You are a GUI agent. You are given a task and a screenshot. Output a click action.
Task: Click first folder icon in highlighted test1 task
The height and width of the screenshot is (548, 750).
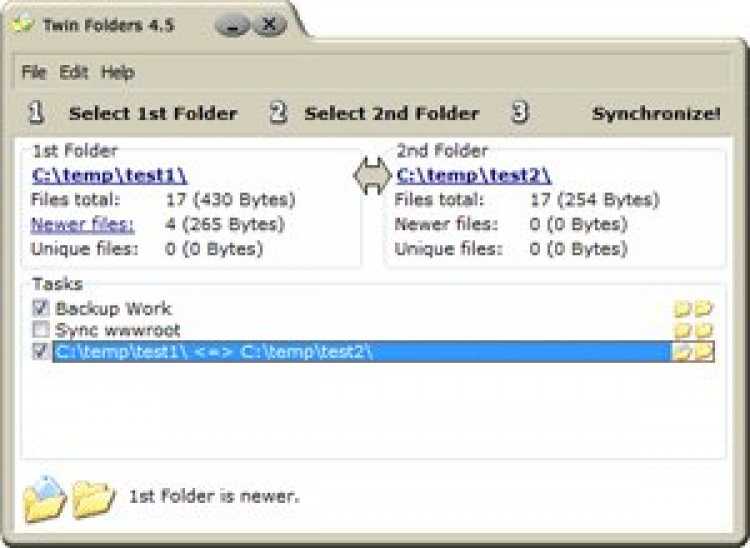[x=683, y=352]
